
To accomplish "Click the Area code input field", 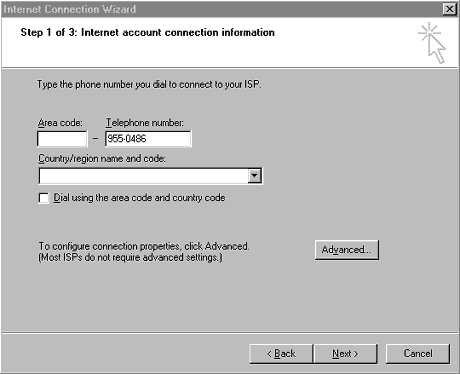I will 62,139.
